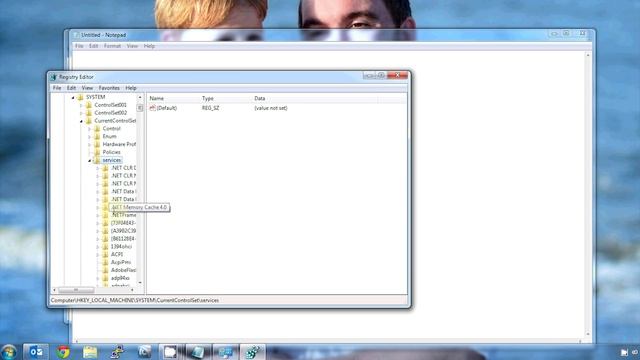Click the Enum key folder icon
The width and height of the screenshot is (640, 360).
click(97, 136)
